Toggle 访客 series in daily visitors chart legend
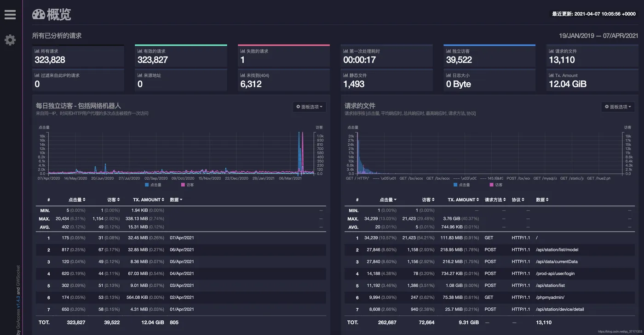 [x=187, y=185]
